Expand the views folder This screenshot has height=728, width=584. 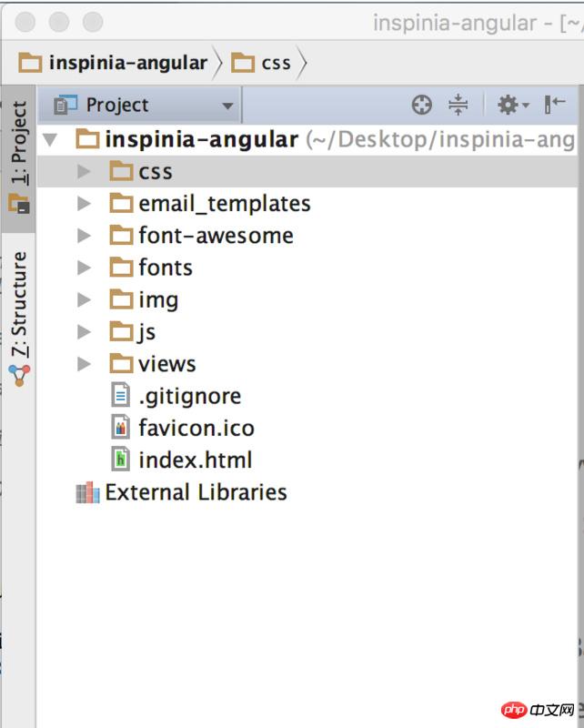coord(84,363)
